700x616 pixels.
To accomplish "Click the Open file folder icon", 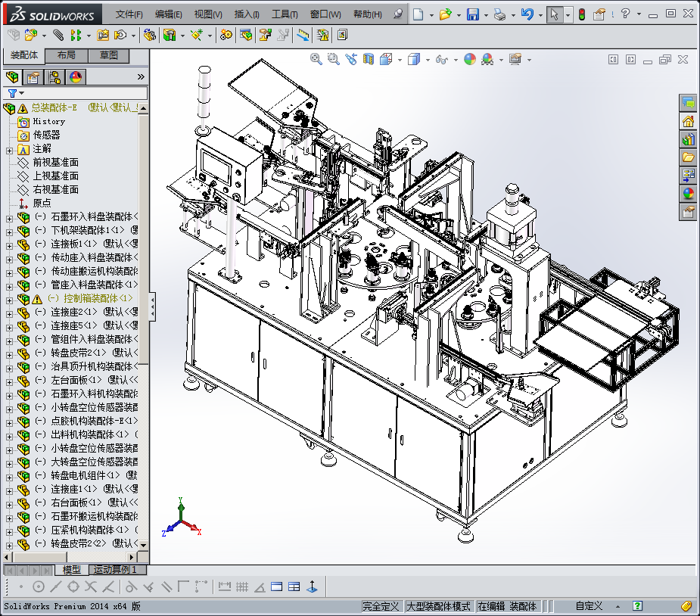I will point(445,14).
